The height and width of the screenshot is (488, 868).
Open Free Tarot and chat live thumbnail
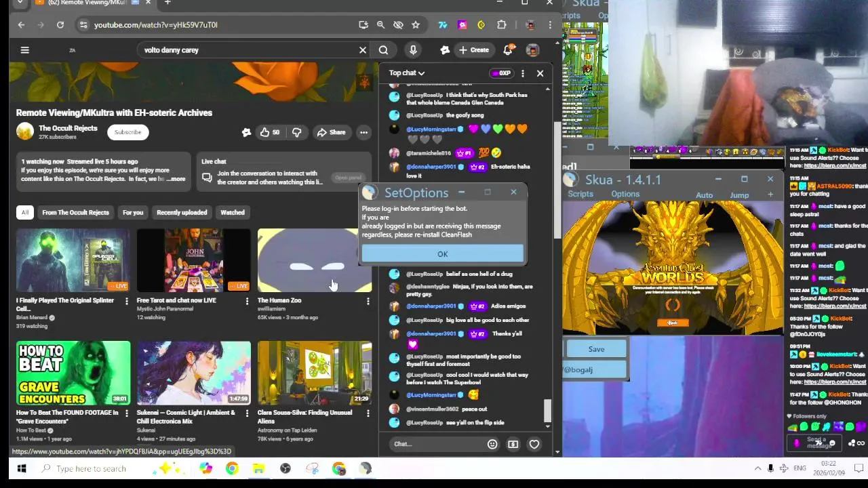[x=194, y=260]
